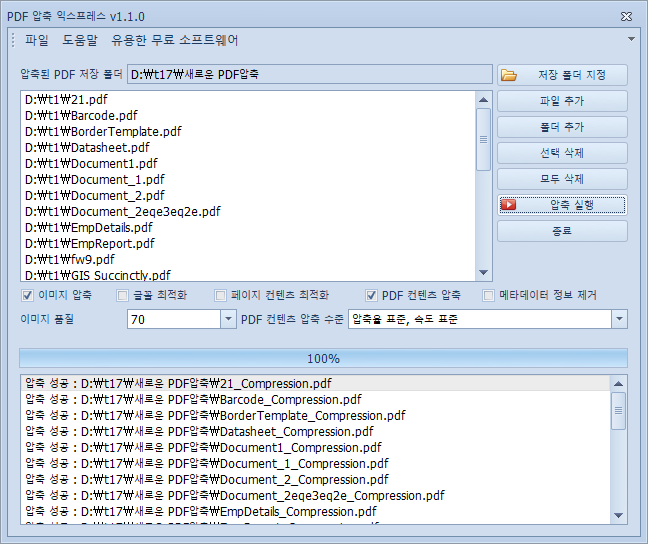Viewport: 648px width, 544px height.
Task: Click the 압축된 PDF 저장 폴더 path field
Action: point(310,74)
